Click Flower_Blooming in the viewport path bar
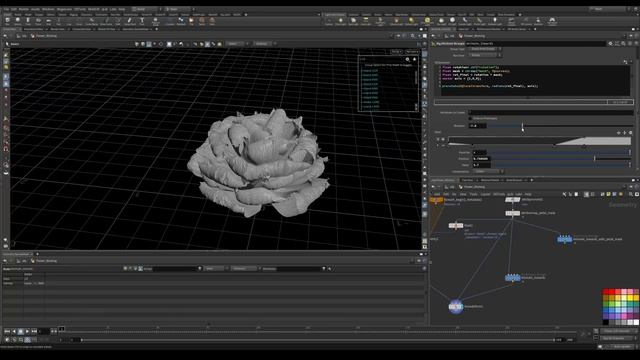 pos(46,36)
